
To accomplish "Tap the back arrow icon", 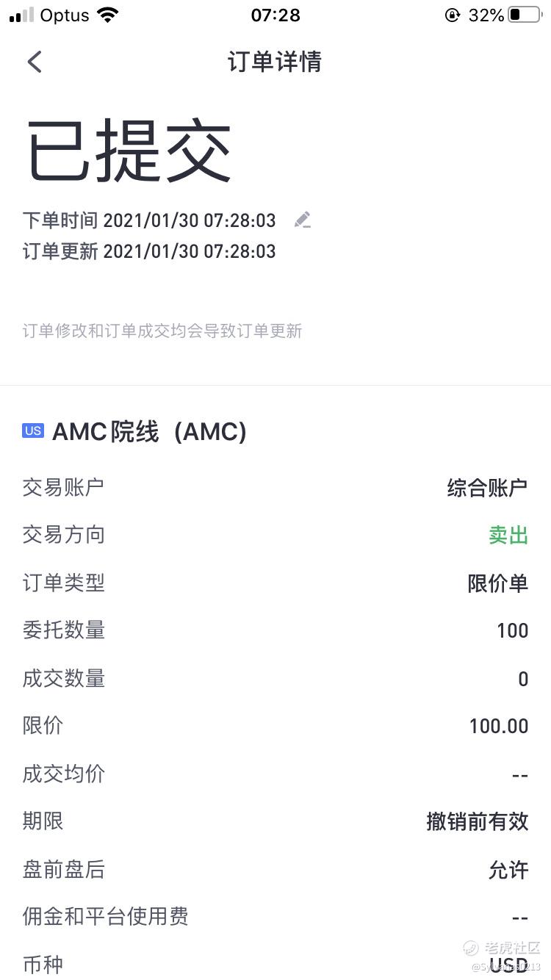I will pyautogui.click(x=35, y=62).
